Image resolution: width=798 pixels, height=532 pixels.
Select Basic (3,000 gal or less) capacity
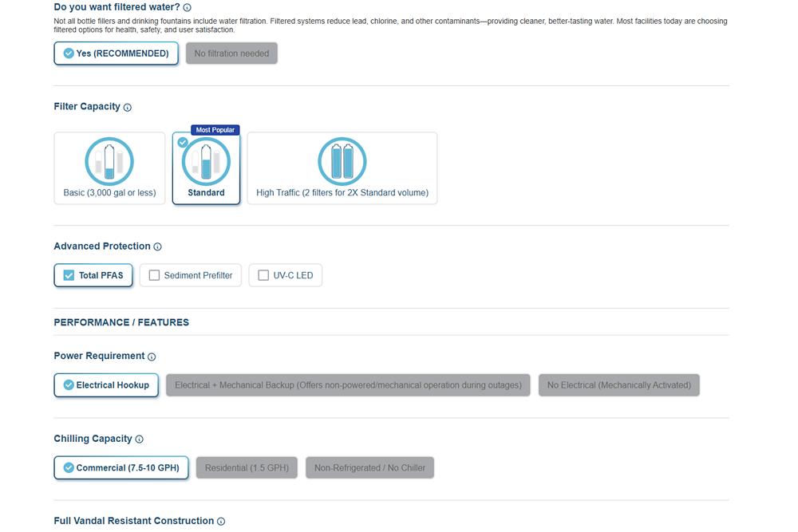pyautogui.click(x=109, y=168)
